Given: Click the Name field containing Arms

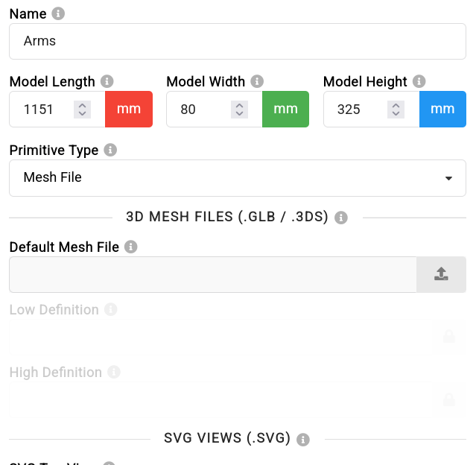Looking at the screenshot, I should coord(238,41).
